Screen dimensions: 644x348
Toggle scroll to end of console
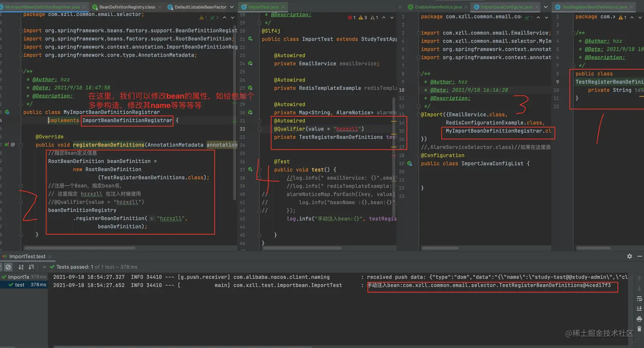639,309
